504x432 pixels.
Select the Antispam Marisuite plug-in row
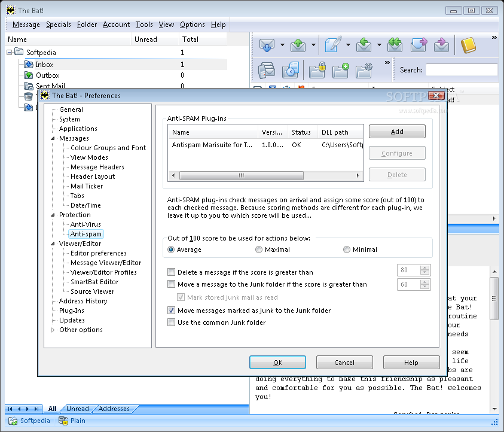click(x=265, y=145)
